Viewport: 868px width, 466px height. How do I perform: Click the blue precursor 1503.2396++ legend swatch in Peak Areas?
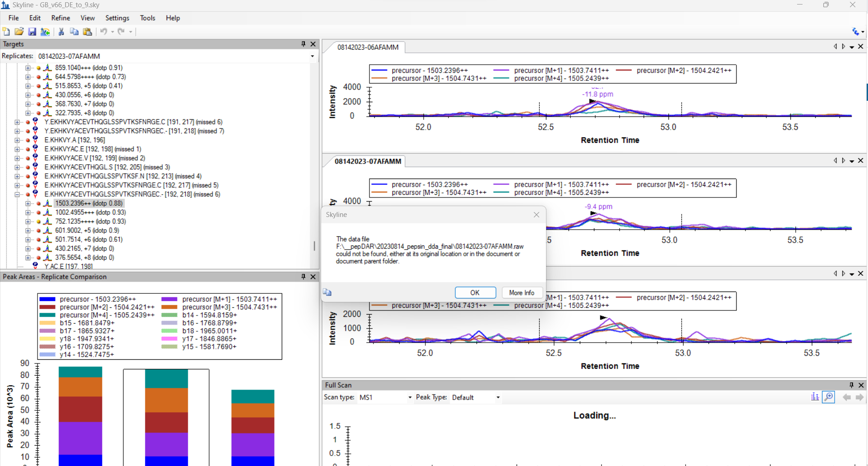click(47, 299)
